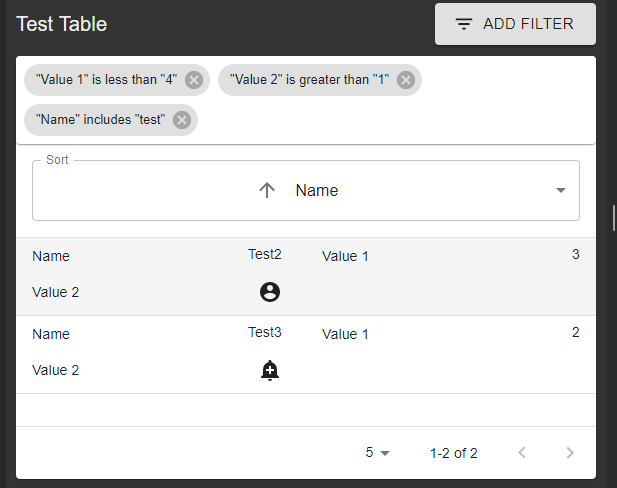Toggle the ascending sort arrow icon

[267, 190]
